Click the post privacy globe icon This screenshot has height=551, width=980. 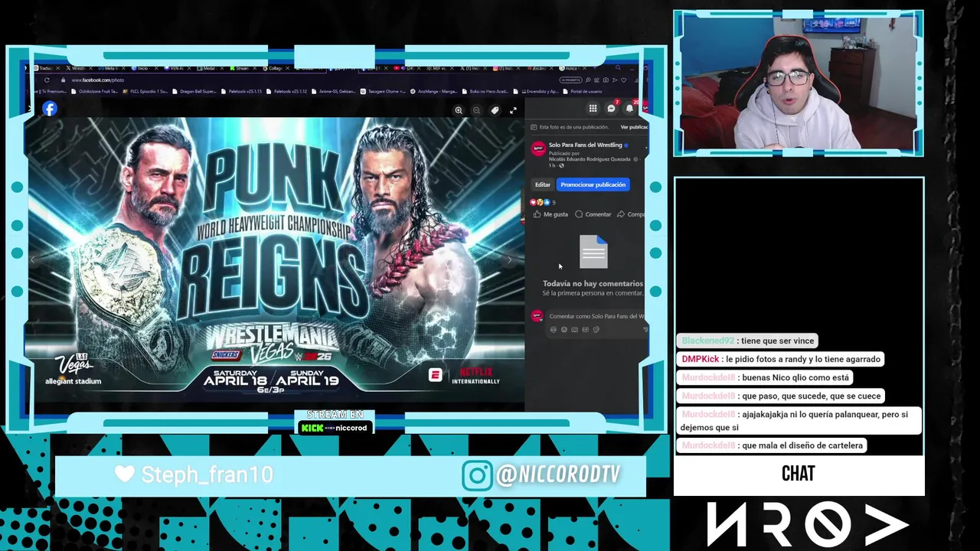pyautogui.click(x=561, y=165)
